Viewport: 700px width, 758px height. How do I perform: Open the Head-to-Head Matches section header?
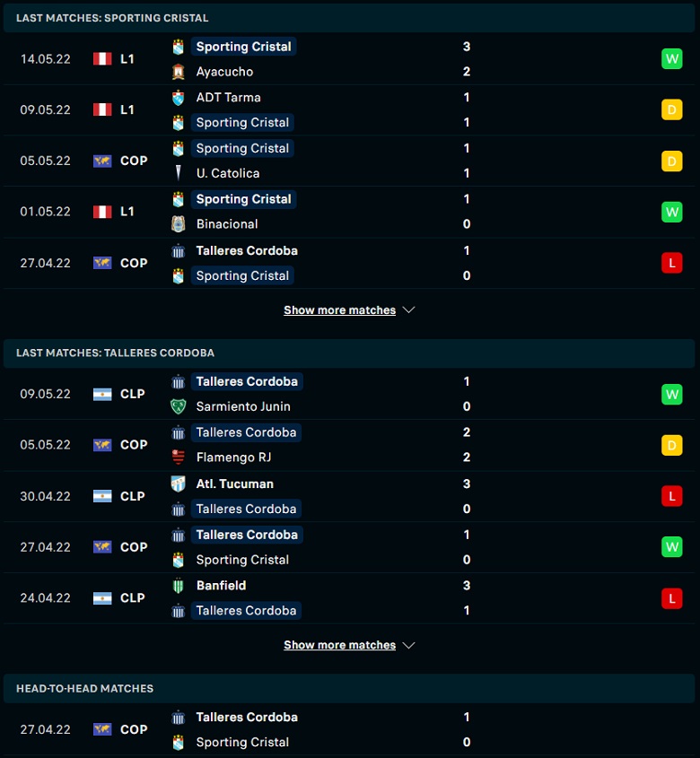(x=349, y=688)
